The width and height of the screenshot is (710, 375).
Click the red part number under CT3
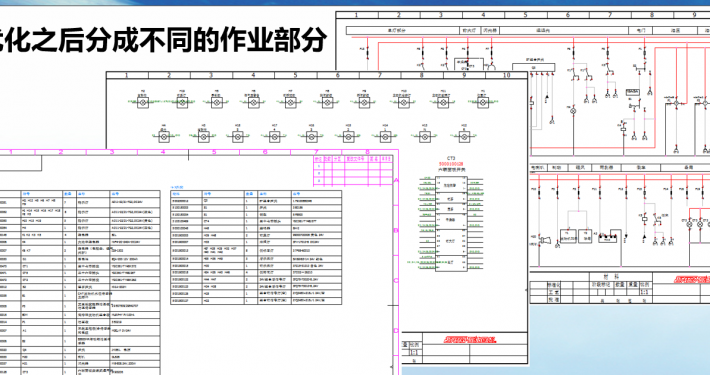[451, 164]
